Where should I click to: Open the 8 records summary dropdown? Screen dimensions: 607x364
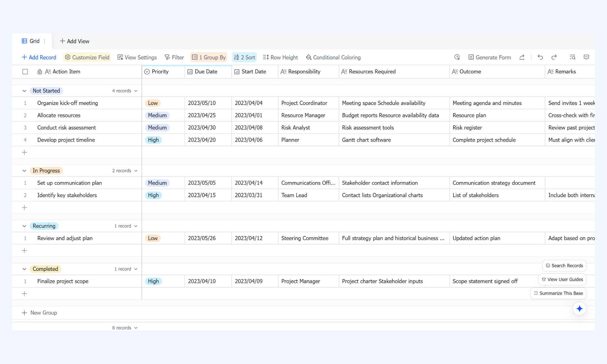coord(125,328)
